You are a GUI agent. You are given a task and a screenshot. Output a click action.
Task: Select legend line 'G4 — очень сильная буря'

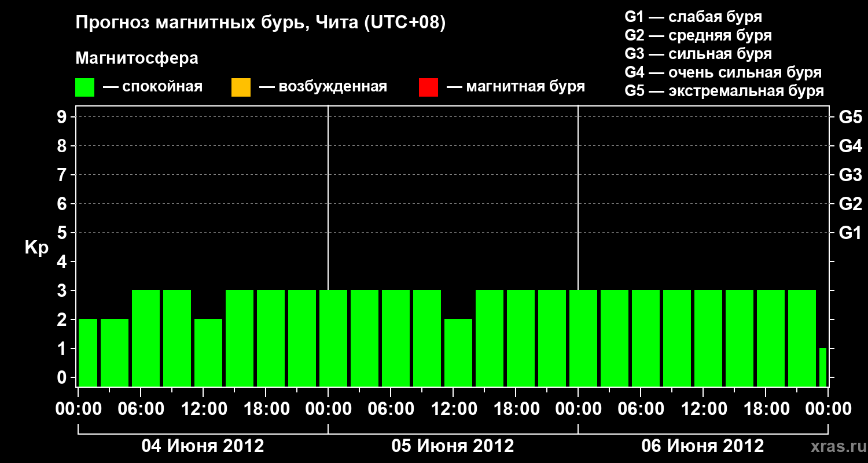pos(723,72)
